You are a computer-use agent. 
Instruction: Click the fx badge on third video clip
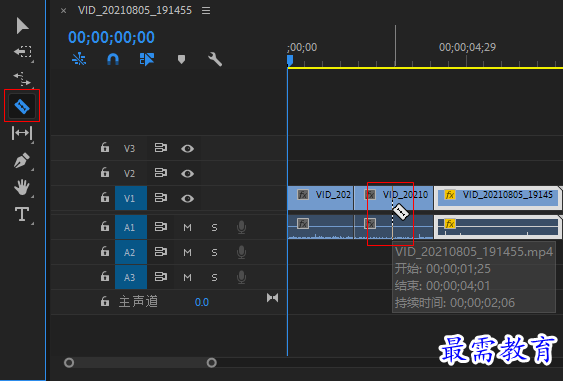click(x=450, y=195)
